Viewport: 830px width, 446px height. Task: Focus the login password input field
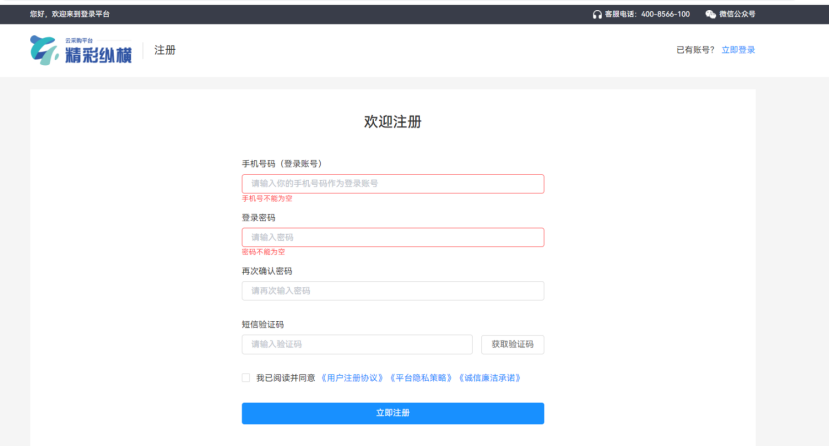tap(393, 237)
